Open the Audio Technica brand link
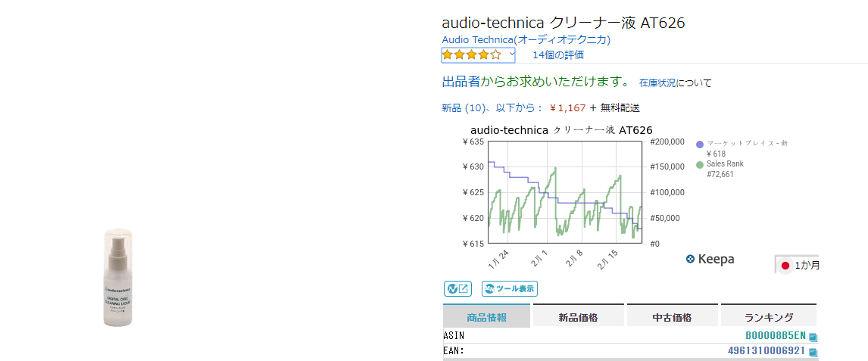868x361 pixels. pos(526,39)
